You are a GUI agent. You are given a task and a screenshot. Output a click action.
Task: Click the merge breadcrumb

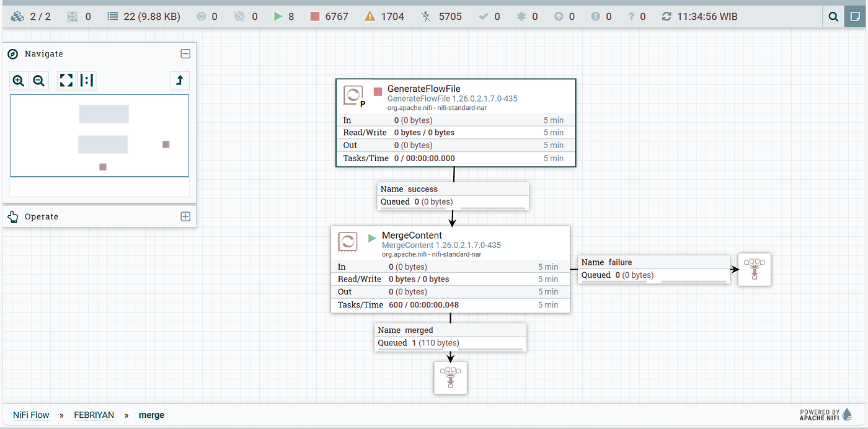pyautogui.click(x=152, y=415)
